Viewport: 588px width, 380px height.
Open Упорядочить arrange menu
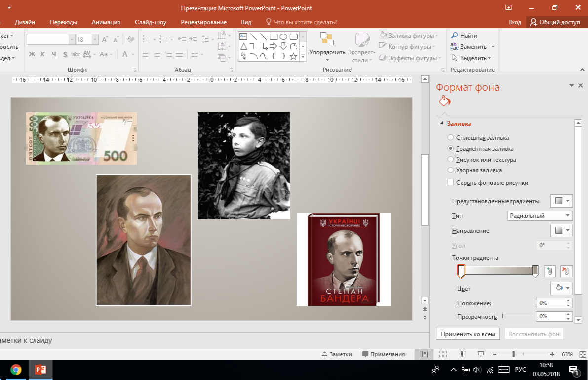pyautogui.click(x=327, y=47)
